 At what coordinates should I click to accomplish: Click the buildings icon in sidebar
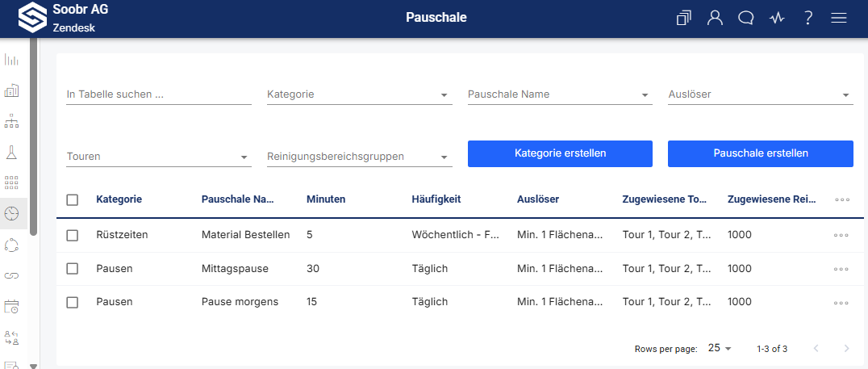12,90
